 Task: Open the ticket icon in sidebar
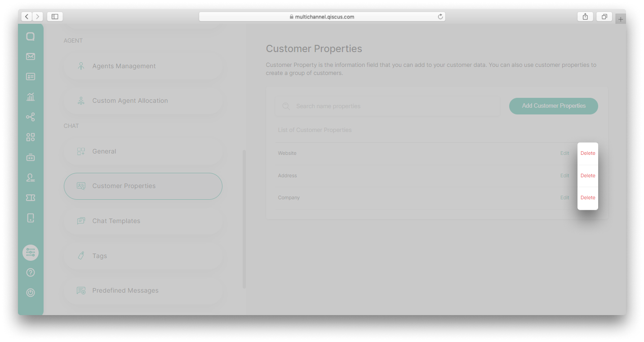(x=31, y=197)
